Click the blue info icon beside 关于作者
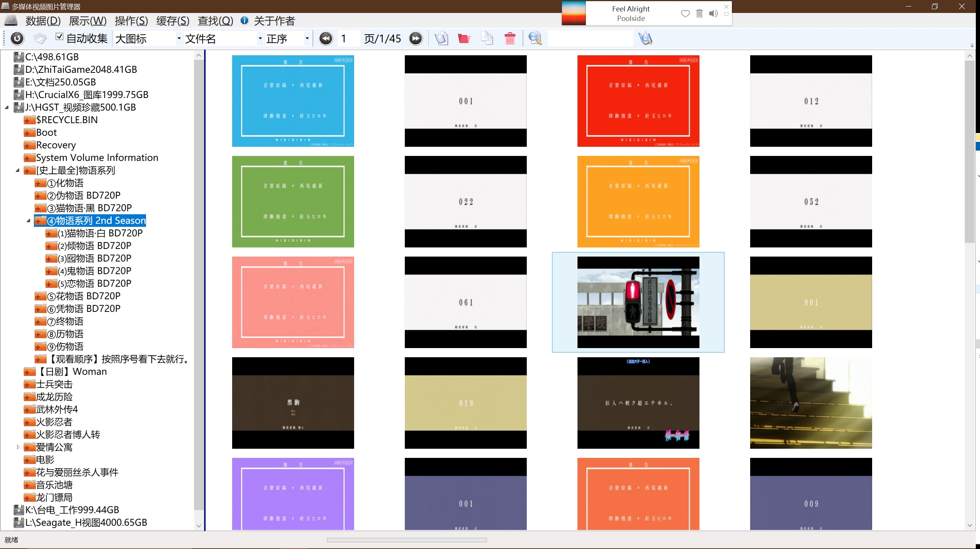The image size is (980, 549). coord(244,21)
